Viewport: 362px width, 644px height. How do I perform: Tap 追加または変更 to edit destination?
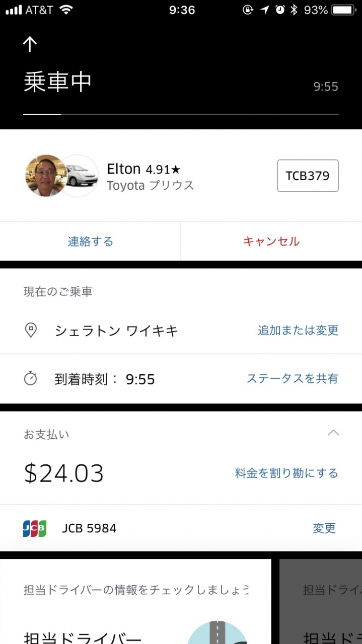point(298,331)
